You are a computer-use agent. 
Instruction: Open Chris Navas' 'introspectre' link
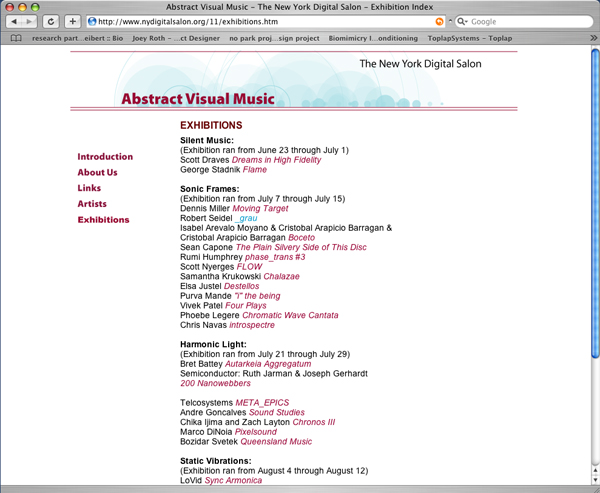coord(252,325)
